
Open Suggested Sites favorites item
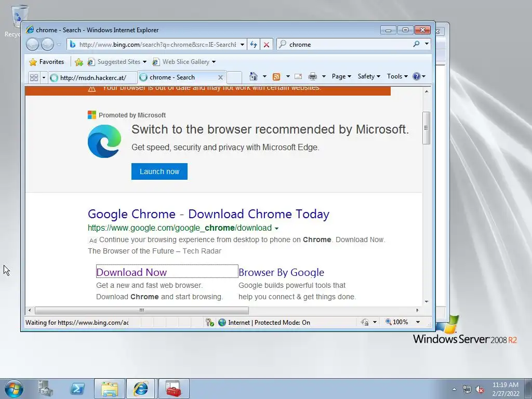click(x=117, y=62)
